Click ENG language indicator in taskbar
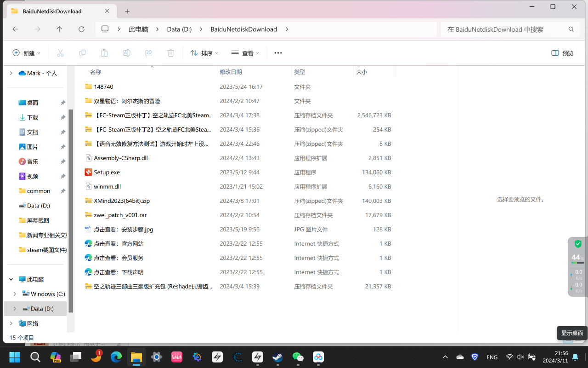This screenshot has height=368, width=588. pos(492,357)
